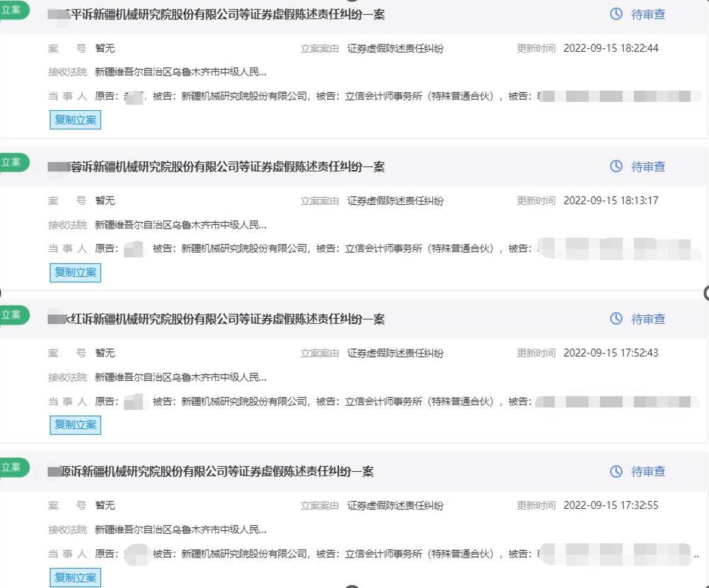Click the bottom 复制立案 button
This screenshot has height=588, width=709.
point(74,577)
